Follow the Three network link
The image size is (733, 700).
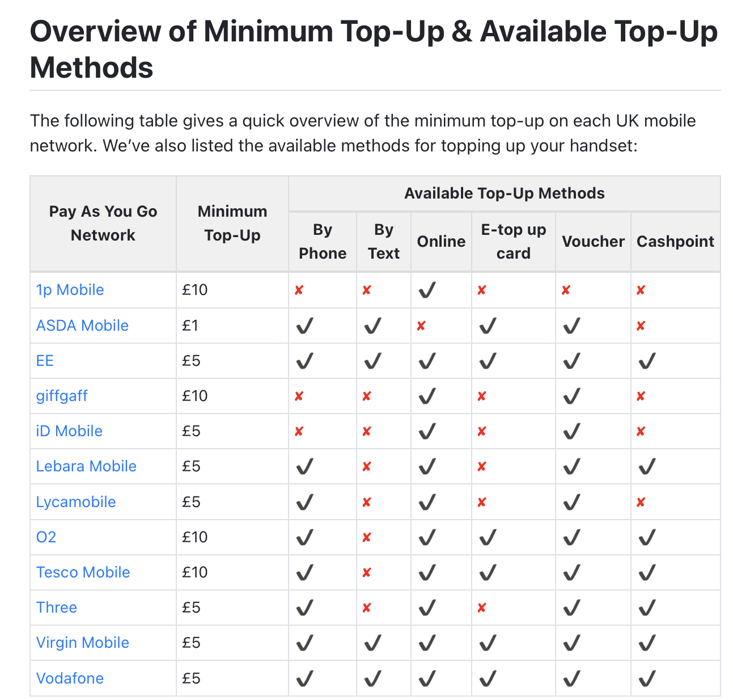coord(57,608)
